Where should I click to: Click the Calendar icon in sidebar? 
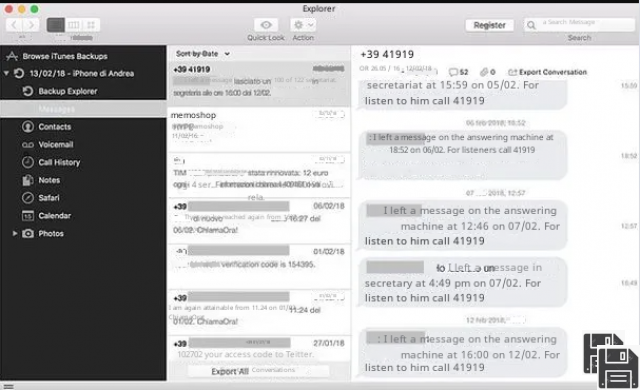pos(28,215)
